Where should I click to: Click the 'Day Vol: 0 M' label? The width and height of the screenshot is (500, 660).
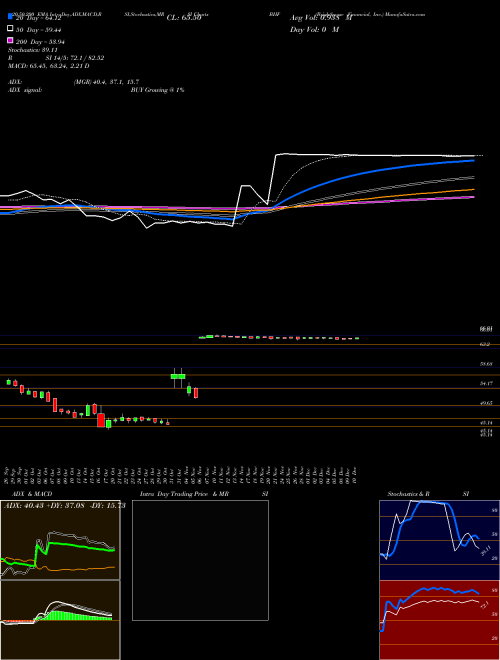314,30
